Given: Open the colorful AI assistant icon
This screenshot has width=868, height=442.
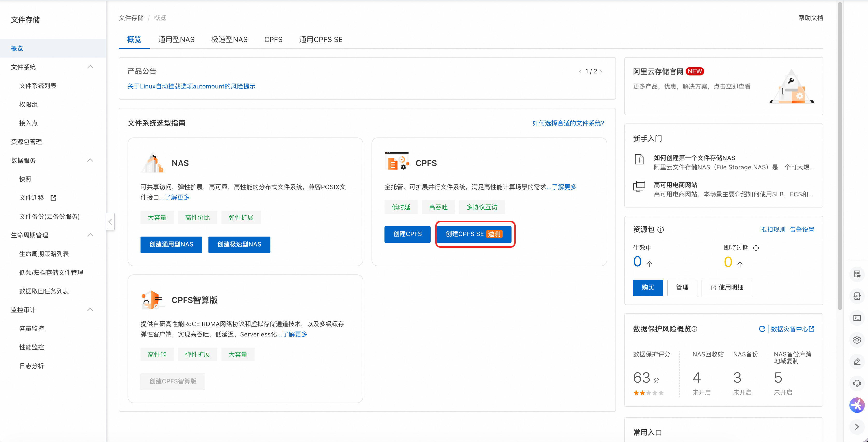Looking at the screenshot, I should (x=857, y=405).
